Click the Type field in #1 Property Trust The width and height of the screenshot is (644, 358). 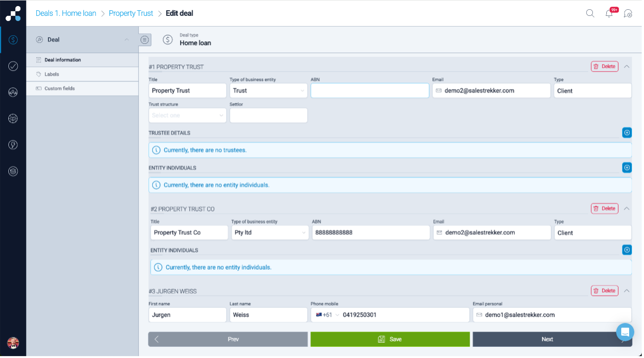tap(593, 91)
